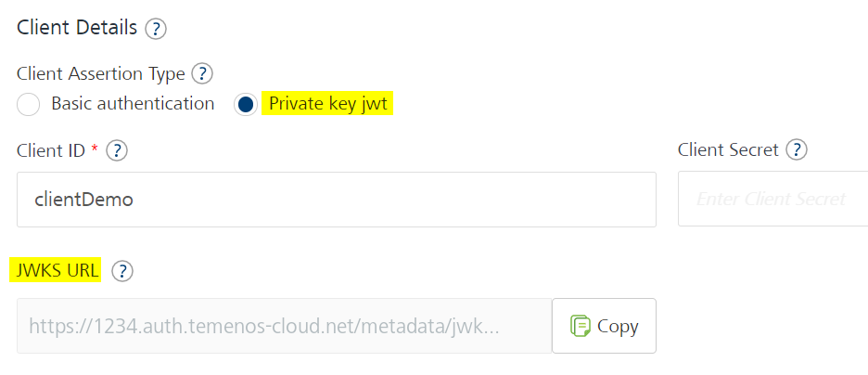868x375 pixels.
Task: Click the 'Client Details' section heading
Action: coord(77,27)
